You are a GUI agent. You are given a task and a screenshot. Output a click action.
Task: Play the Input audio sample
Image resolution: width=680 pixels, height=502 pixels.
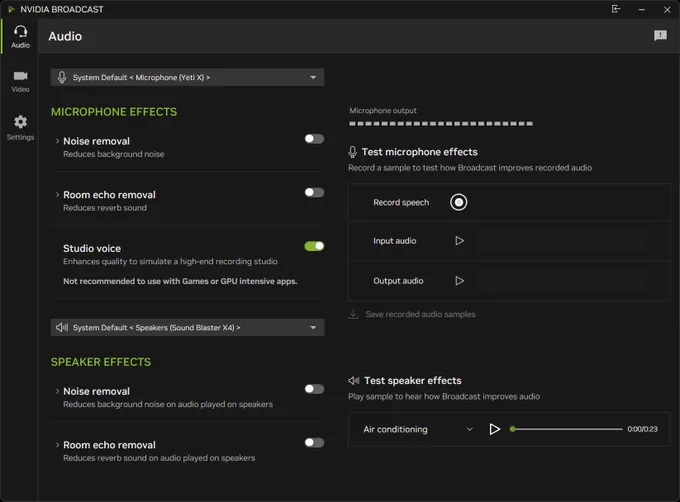point(459,241)
